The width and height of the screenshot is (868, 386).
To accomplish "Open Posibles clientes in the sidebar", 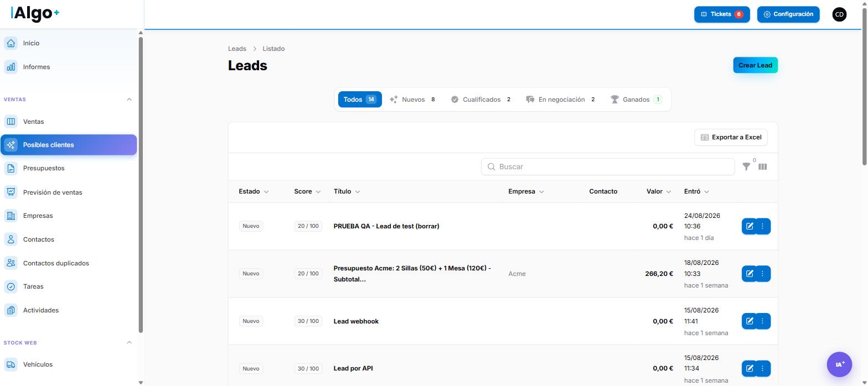I will pos(69,145).
